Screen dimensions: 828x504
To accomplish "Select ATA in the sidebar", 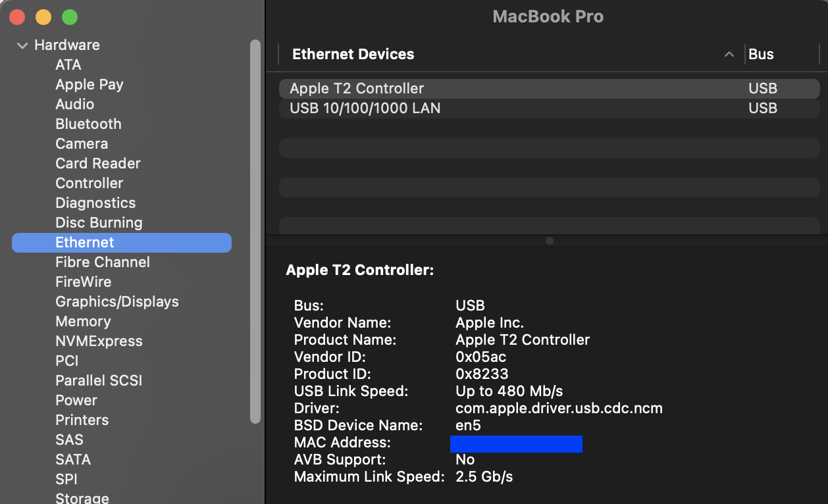I will (x=68, y=65).
